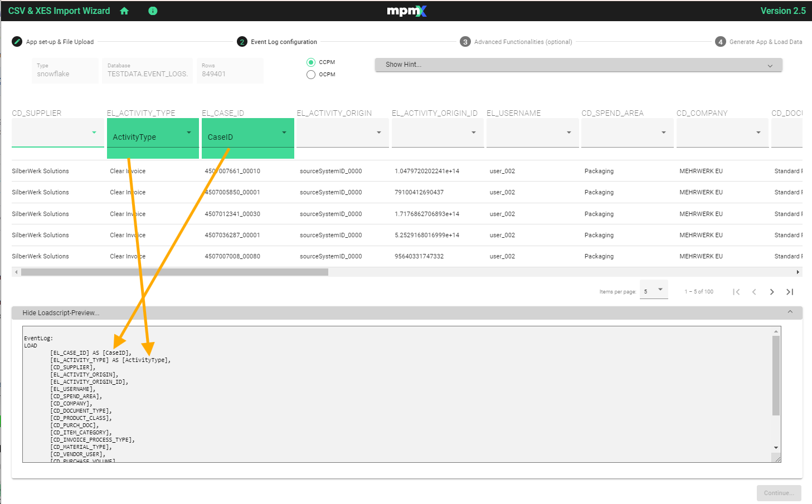Click the mpmX logo
This screenshot has width=812, height=504.
pos(407,11)
